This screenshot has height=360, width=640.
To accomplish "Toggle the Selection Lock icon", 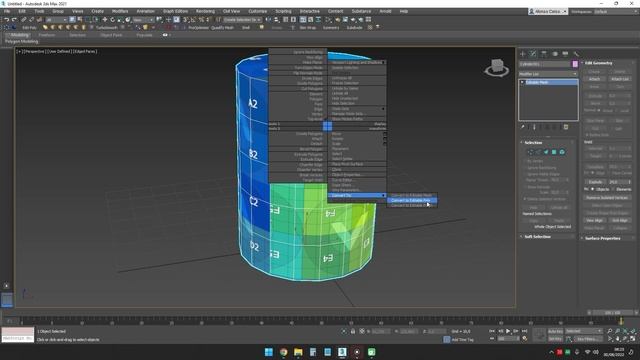I will click(353, 331).
